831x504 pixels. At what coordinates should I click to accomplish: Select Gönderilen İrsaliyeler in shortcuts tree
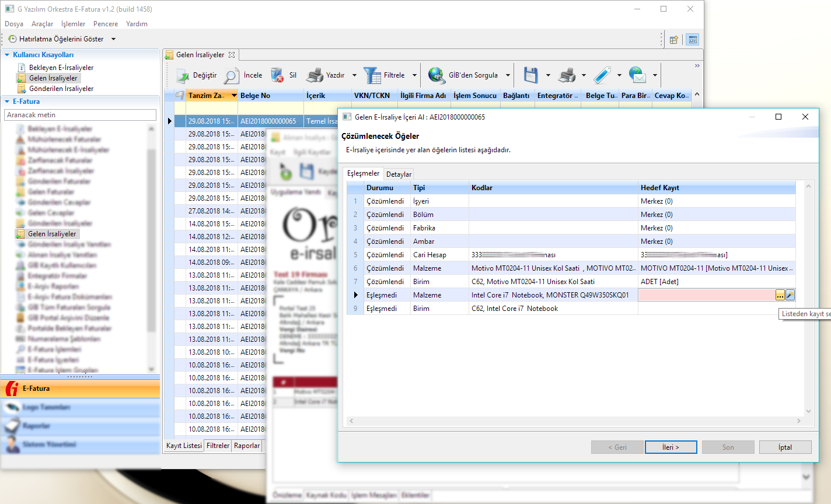tap(61, 89)
